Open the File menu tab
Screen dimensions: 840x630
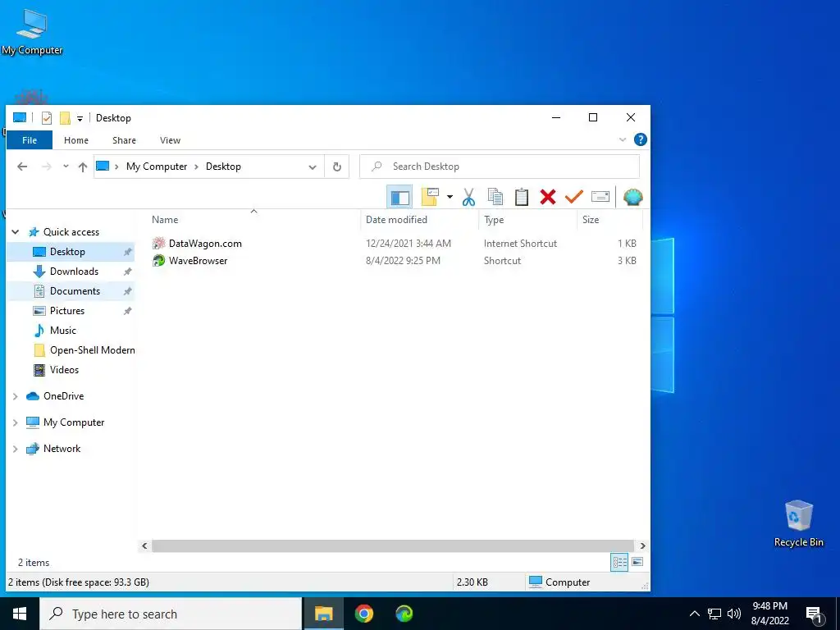pos(30,140)
